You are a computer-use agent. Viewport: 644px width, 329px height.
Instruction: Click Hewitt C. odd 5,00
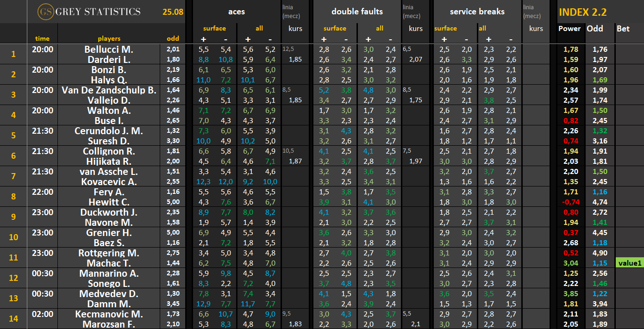173,202
